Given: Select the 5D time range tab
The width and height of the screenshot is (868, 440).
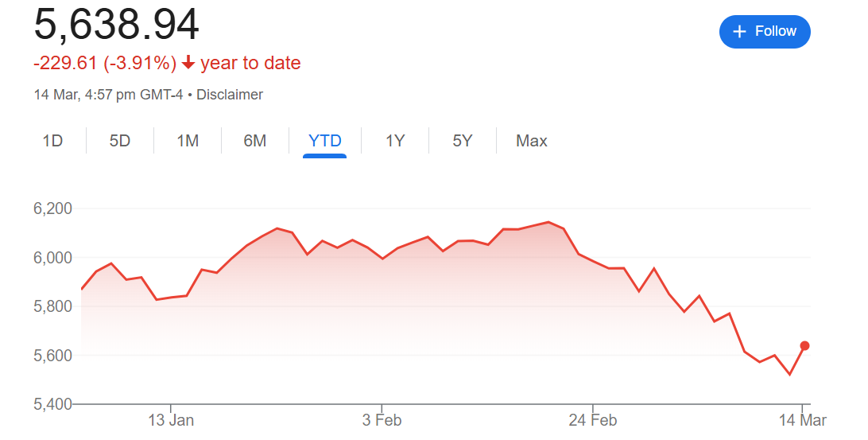Looking at the screenshot, I should 120,142.
